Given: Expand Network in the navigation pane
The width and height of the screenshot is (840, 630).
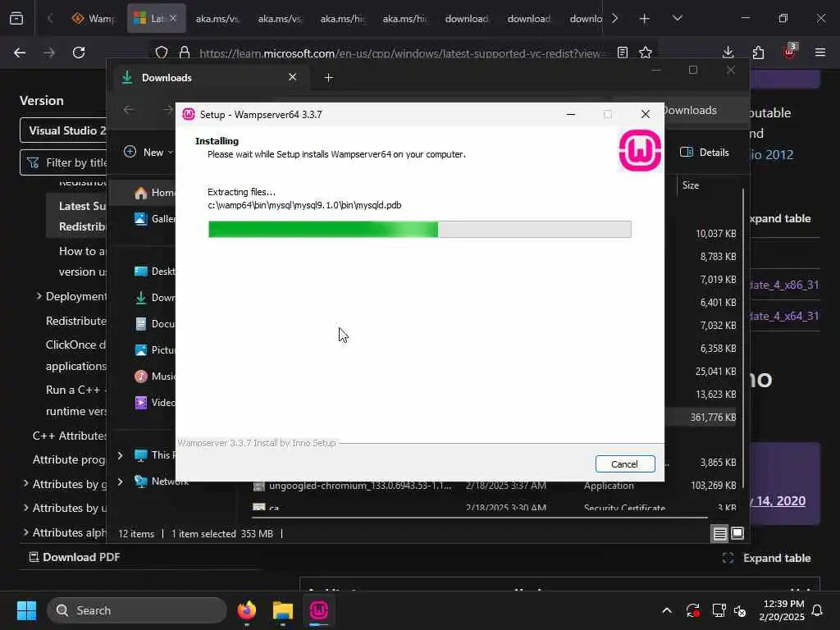Looking at the screenshot, I should [x=120, y=482].
